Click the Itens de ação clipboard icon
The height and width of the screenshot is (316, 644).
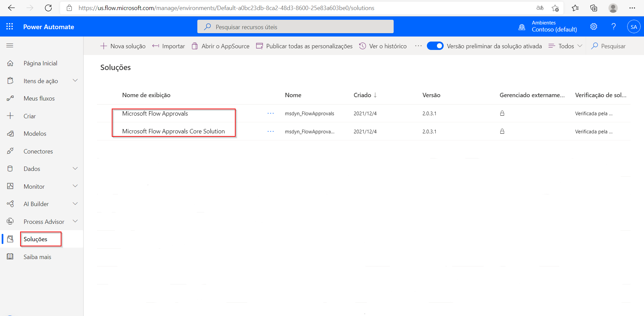[x=10, y=81]
